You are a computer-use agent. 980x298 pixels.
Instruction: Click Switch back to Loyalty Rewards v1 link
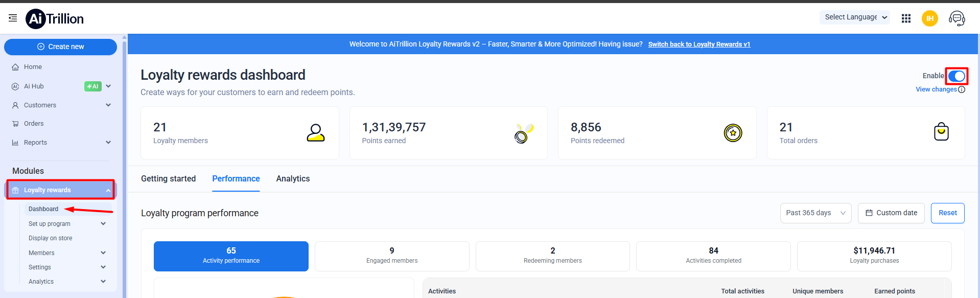699,44
